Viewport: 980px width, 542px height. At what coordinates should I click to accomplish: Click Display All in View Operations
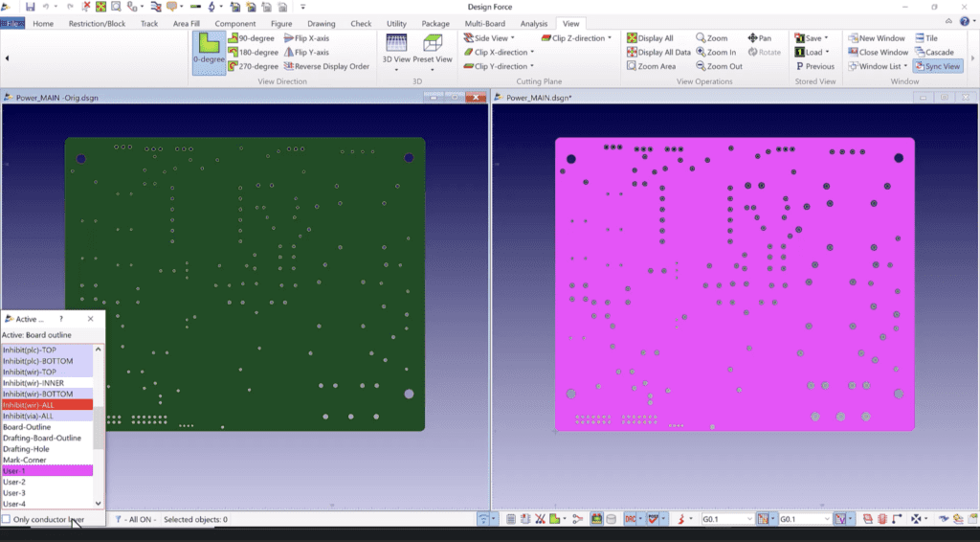click(650, 38)
